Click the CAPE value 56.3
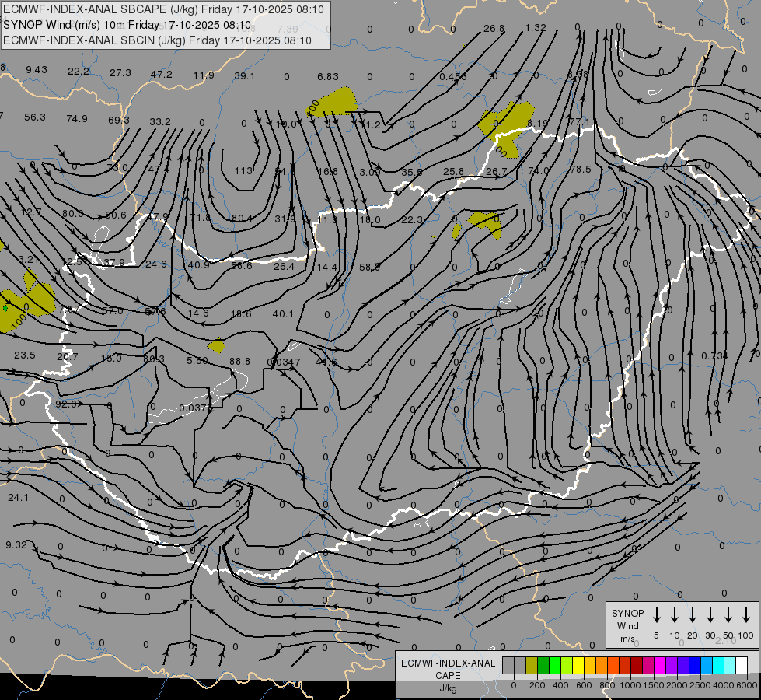Image resolution: width=761 pixels, height=700 pixels. (35, 117)
